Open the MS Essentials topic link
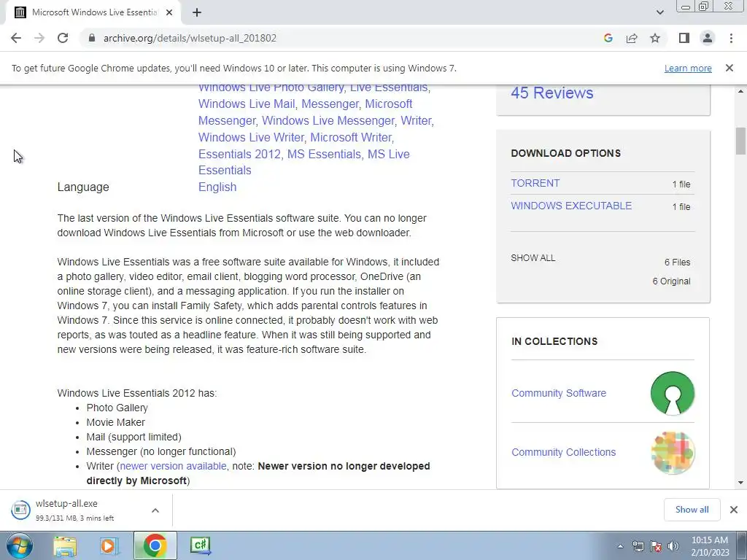747x560 pixels. tap(324, 155)
